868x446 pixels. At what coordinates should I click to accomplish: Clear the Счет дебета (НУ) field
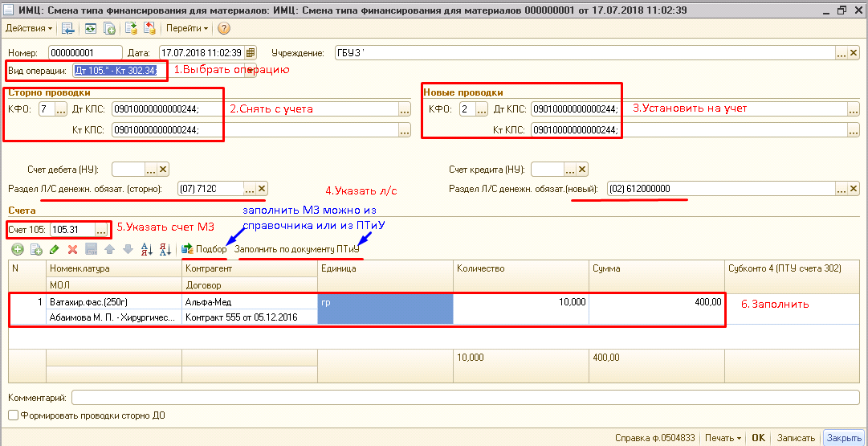(x=164, y=169)
